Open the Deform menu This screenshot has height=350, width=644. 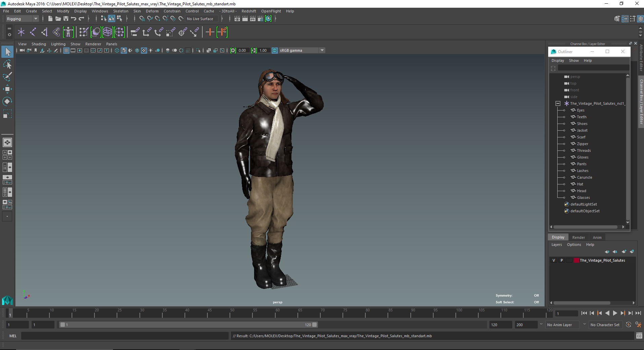pos(152,11)
